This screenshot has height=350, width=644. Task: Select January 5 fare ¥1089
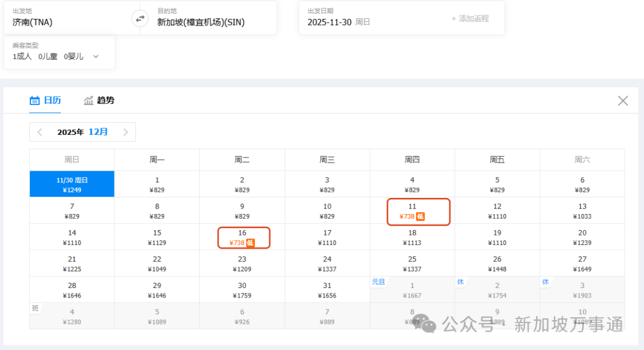[x=157, y=317]
